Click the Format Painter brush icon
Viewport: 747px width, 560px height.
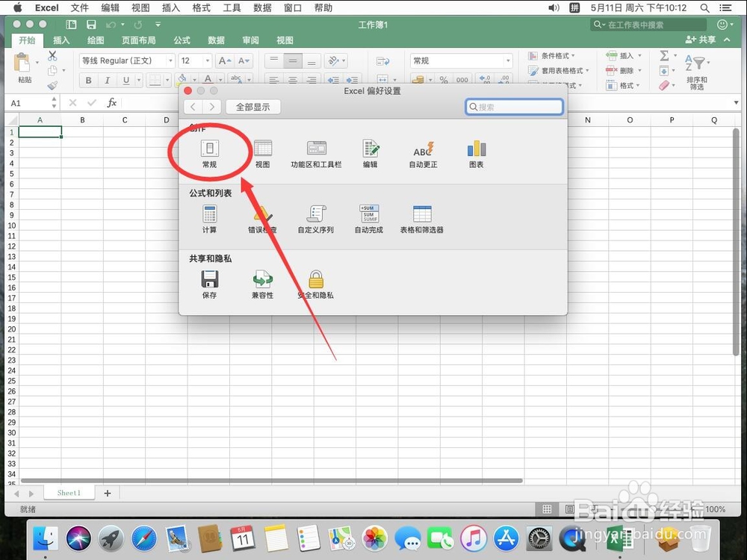pos(52,85)
